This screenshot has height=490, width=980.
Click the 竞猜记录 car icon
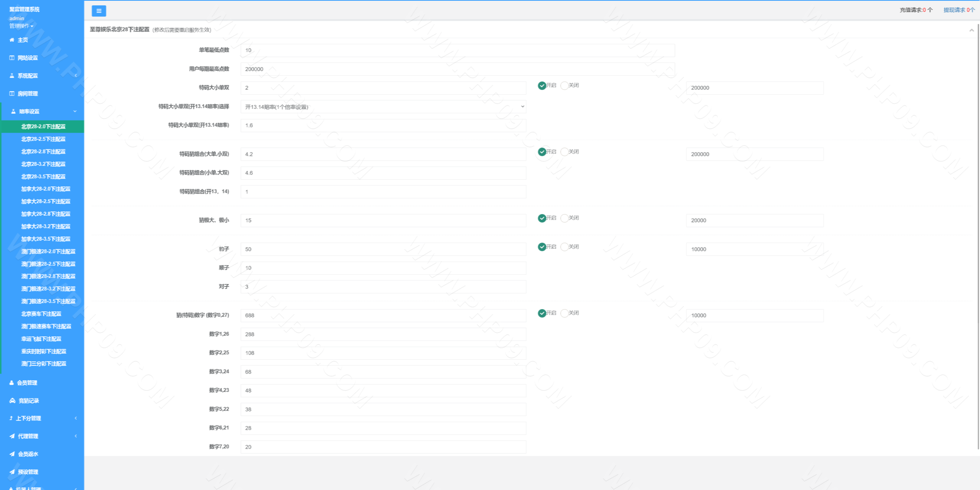[x=12, y=401]
